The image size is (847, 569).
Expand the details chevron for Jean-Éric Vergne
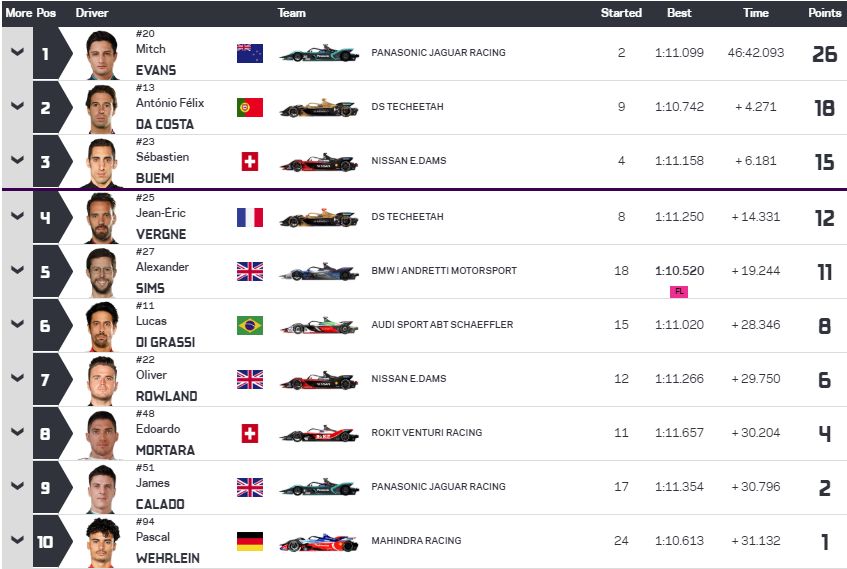tap(17, 216)
